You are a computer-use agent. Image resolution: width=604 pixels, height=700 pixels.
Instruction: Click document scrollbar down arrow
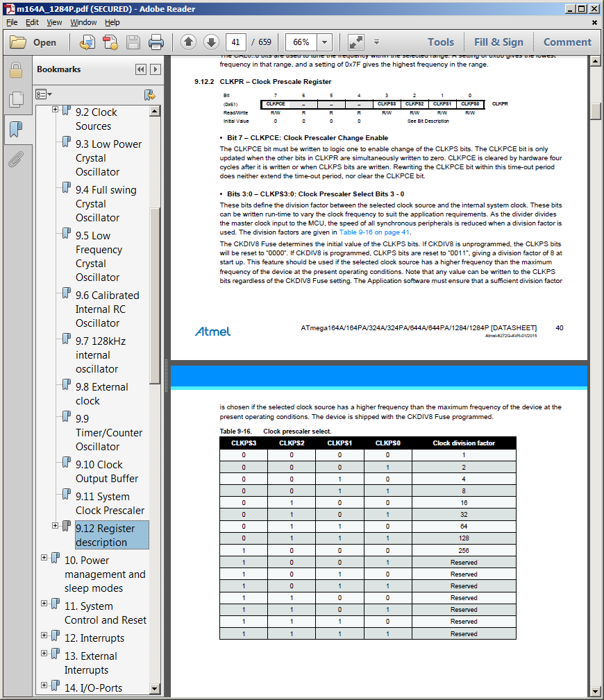click(x=595, y=692)
